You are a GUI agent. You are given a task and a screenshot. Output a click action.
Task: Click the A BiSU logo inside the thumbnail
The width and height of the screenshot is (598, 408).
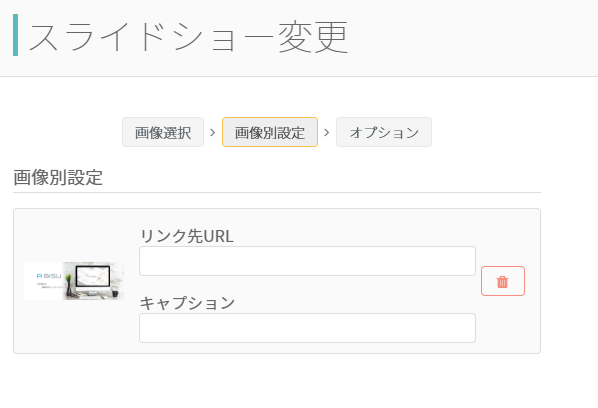coord(49,276)
